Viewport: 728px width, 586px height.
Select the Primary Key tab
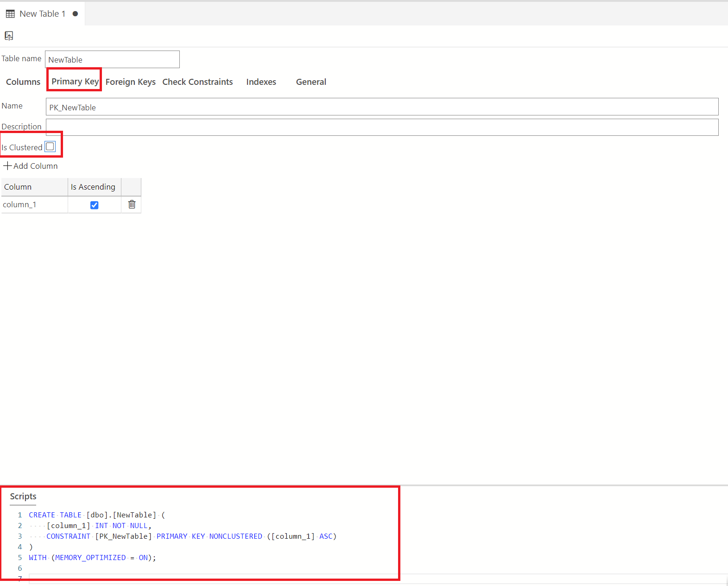[75, 82]
